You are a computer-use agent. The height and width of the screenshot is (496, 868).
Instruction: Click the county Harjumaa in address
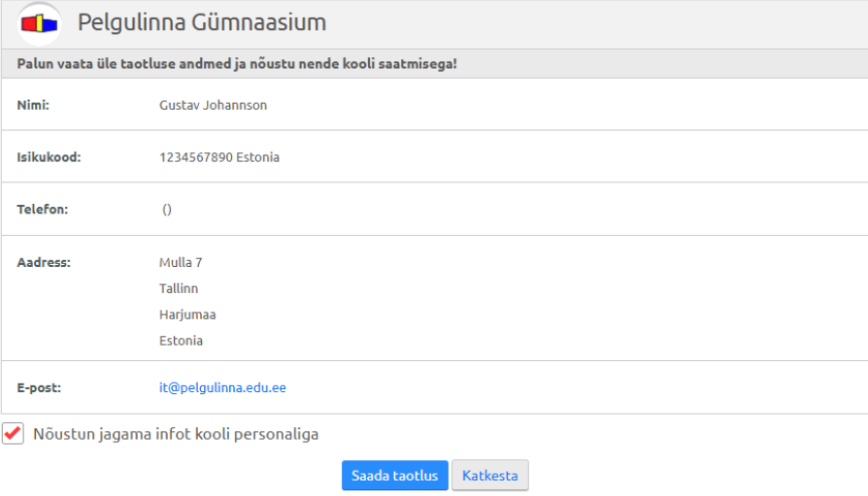point(187,314)
